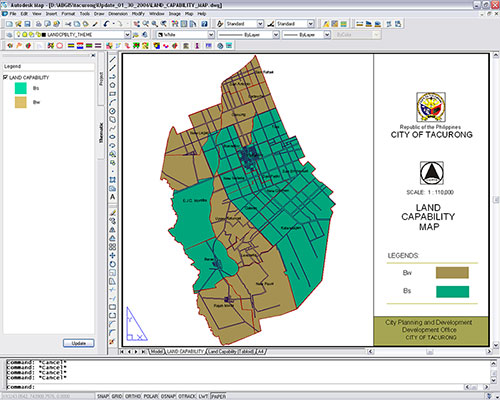Select the Move modify tool
The height and width of the screenshot is (400, 500).
pyautogui.click(x=113, y=256)
